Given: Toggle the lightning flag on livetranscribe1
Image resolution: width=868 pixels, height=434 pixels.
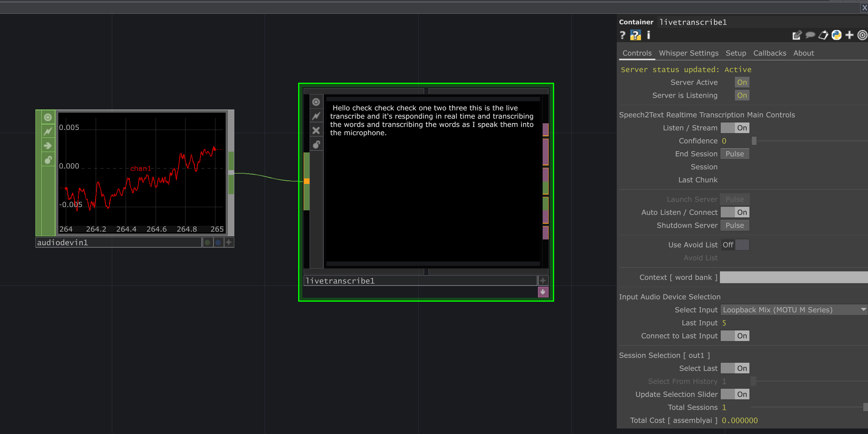Looking at the screenshot, I should pos(316,116).
